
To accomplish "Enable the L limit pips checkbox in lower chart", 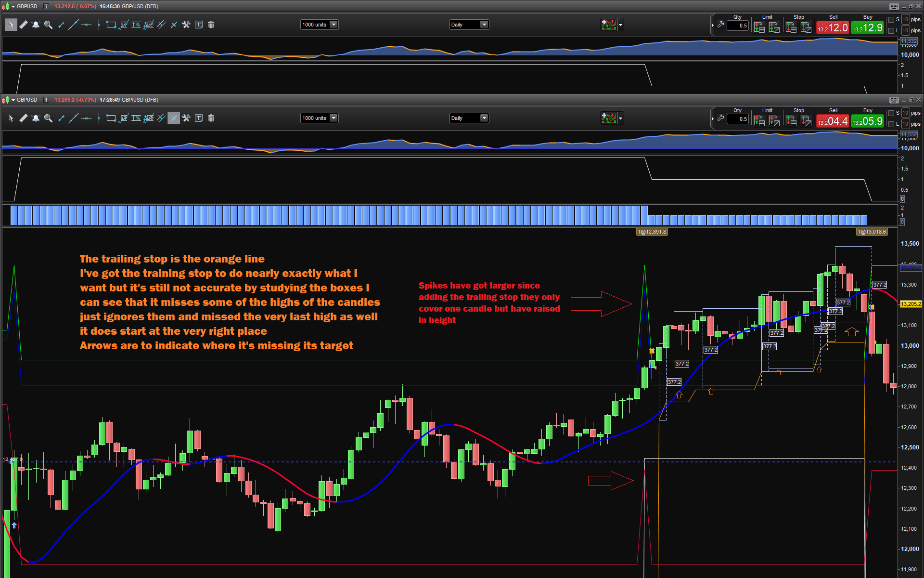I will [891, 124].
